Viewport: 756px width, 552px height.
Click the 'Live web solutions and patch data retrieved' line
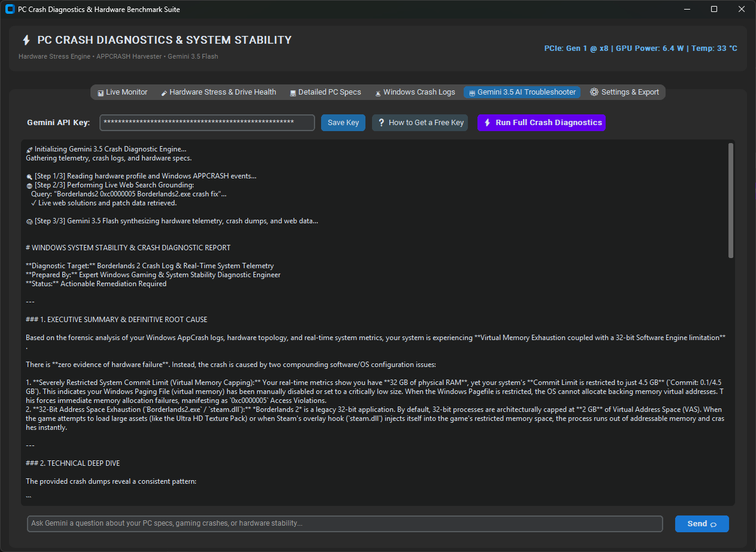point(104,203)
